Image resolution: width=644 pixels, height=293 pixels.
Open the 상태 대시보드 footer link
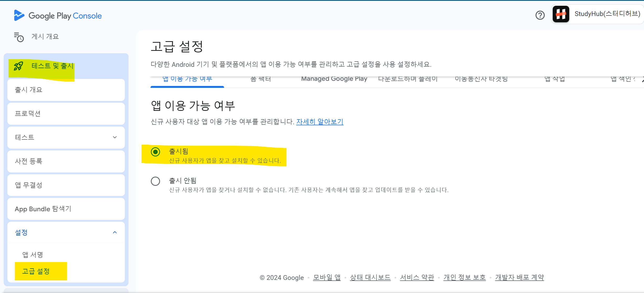pyautogui.click(x=370, y=277)
